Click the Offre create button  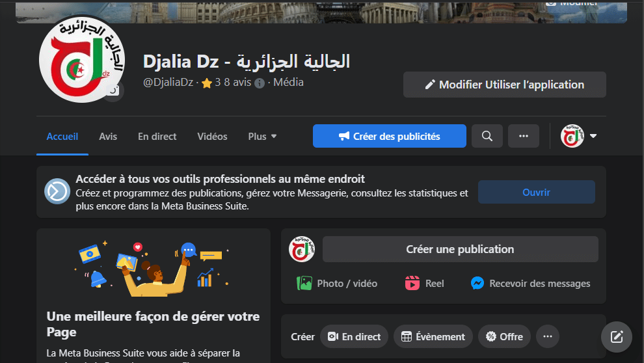click(x=504, y=337)
